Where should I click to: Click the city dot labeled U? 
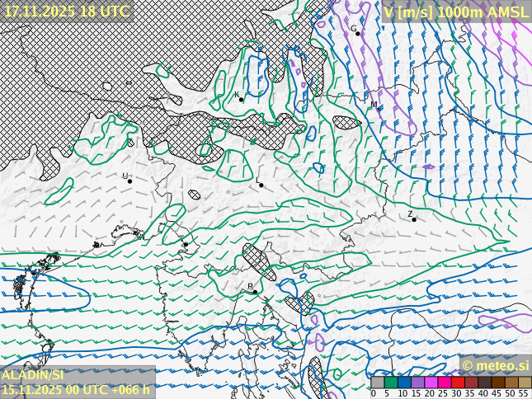coord(129,181)
